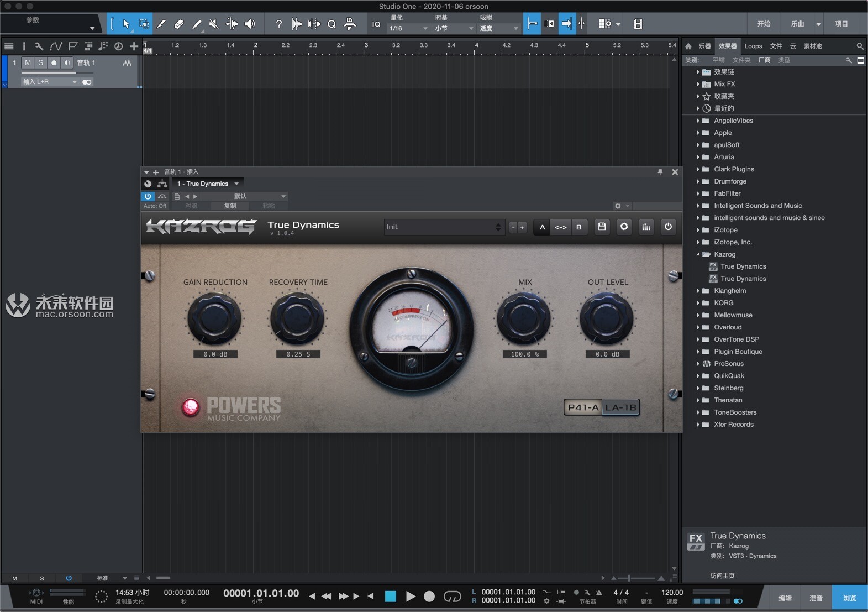Open the 混音 mix view
Image resolution: width=868 pixels, height=612 pixels.
click(x=816, y=598)
